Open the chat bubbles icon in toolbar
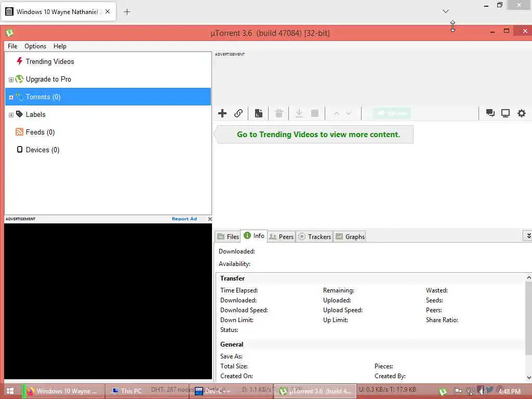The image size is (532, 399). click(490, 113)
